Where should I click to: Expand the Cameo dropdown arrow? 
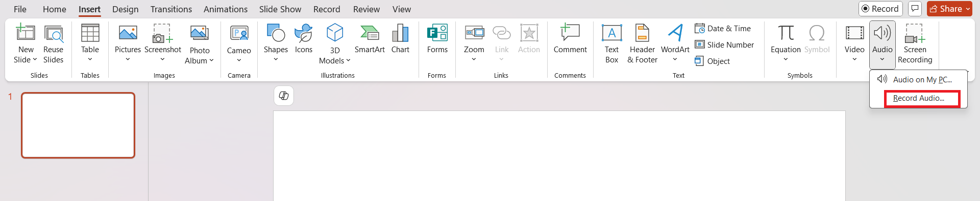tap(239, 60)
